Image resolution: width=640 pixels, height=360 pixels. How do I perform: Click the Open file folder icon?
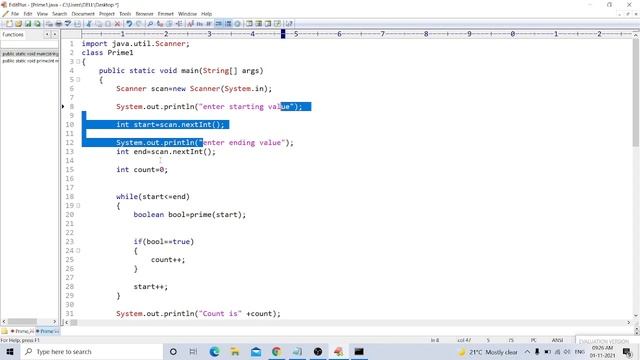click(18, 24)
